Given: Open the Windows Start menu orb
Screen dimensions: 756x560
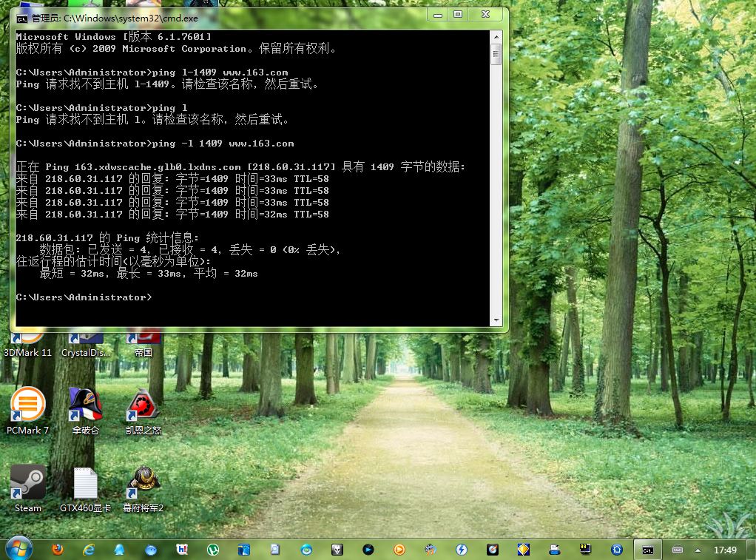Looking at the screenshot, I should point(18,549).
